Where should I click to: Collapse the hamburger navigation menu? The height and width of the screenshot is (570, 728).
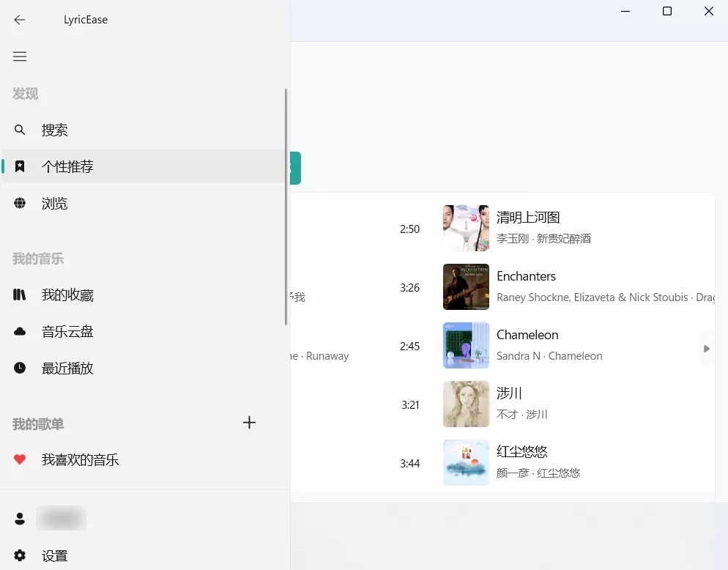tap(20, 56)
